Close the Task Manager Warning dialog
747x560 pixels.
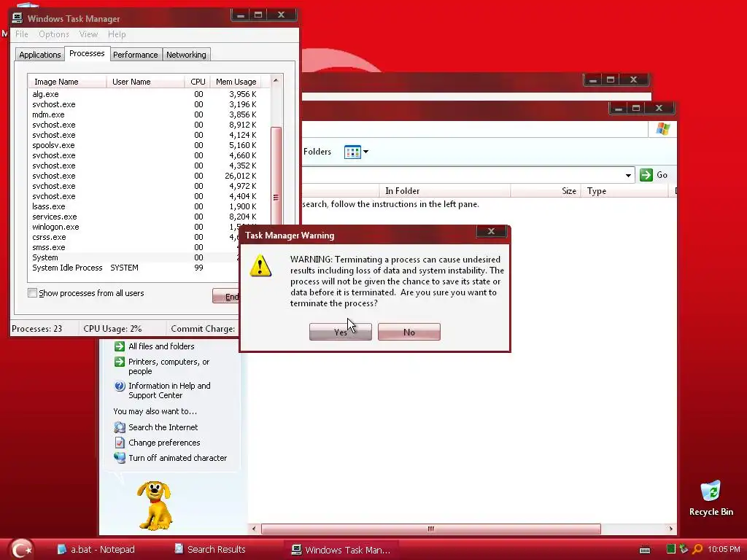(491, 231)
